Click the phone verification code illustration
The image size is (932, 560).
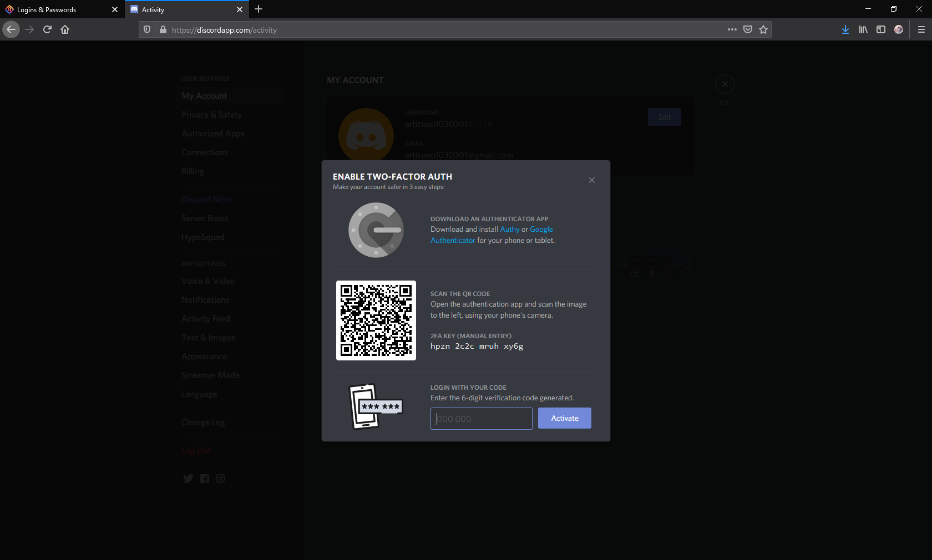(376, 406)
